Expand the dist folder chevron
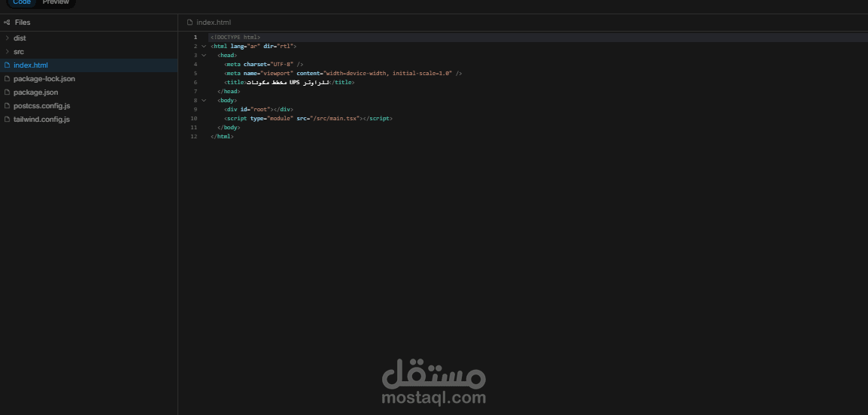This screenshot has width=868, height=415. (8, 38)
